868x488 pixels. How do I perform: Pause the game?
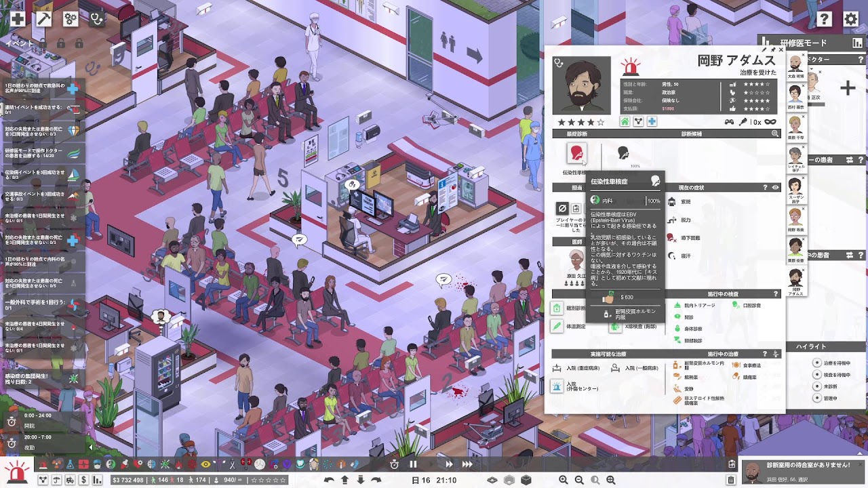coord(413,464)
